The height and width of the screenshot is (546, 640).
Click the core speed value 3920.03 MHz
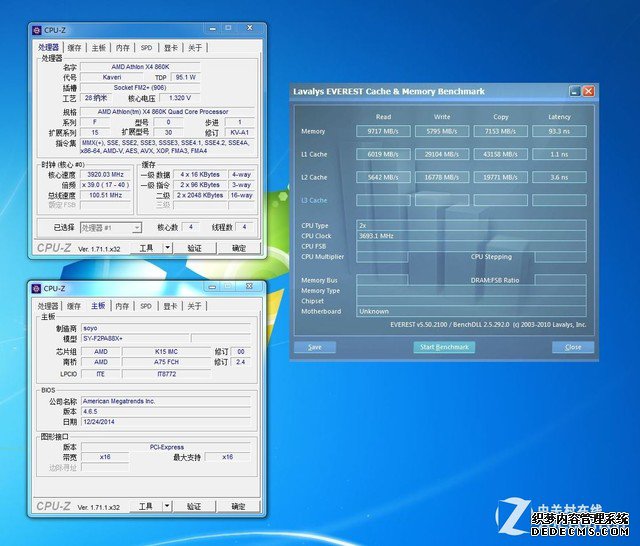point(105,175)
